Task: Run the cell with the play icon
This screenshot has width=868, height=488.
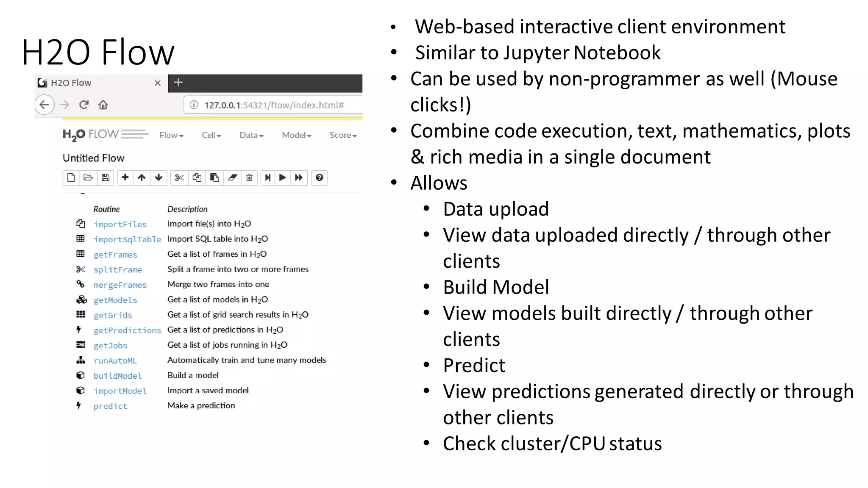Action: (283, 177)
